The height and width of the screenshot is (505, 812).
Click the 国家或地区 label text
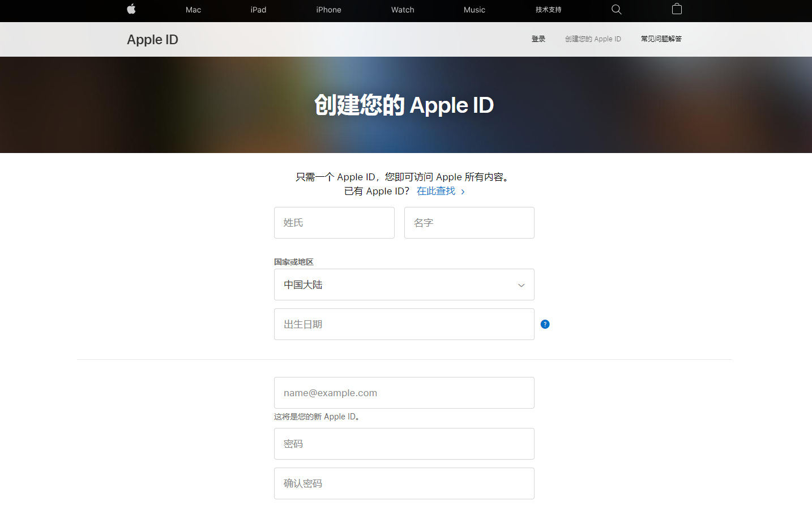coord(294,262)
